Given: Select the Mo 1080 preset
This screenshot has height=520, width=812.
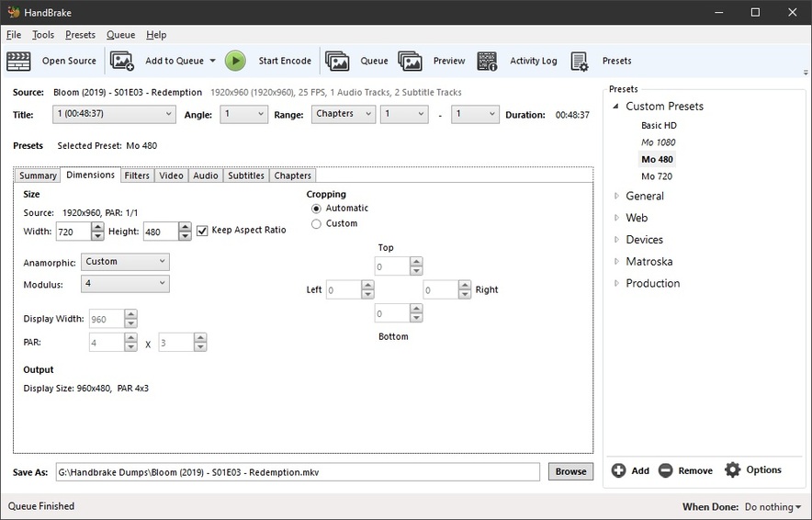Looking at the screenshot, I should (x=659, y=142).
